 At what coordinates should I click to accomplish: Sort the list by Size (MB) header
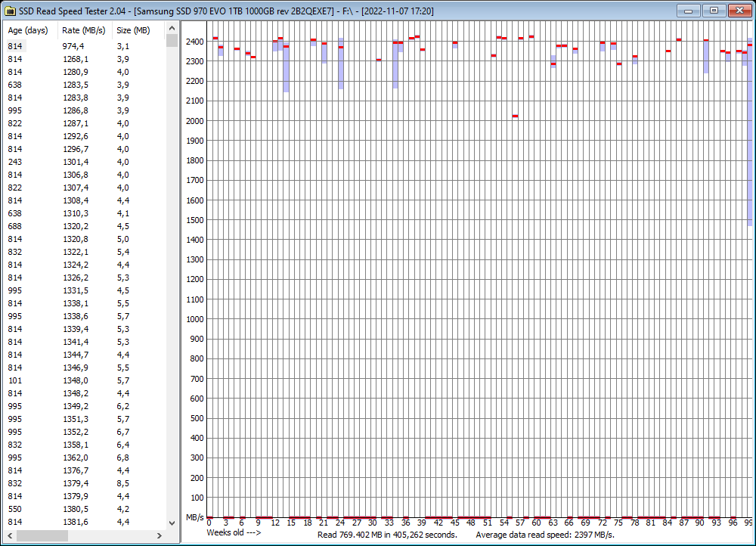134,30
